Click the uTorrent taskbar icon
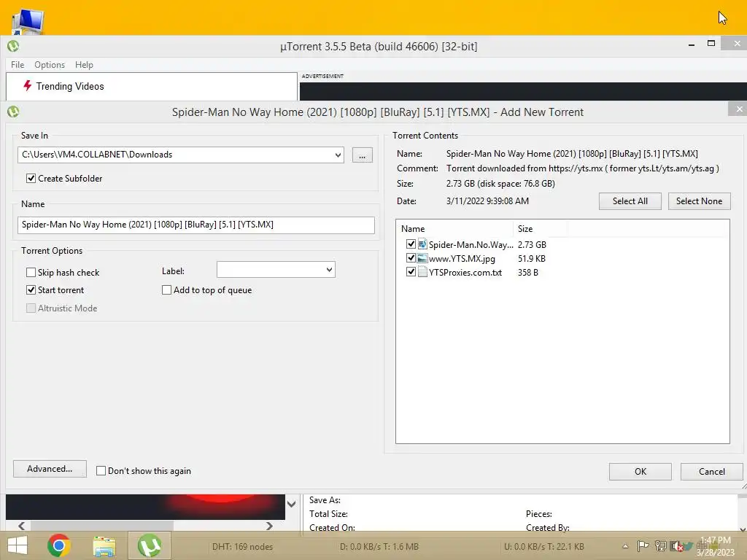The height and width of the screenshot is (560, 747). coord(149,545)
